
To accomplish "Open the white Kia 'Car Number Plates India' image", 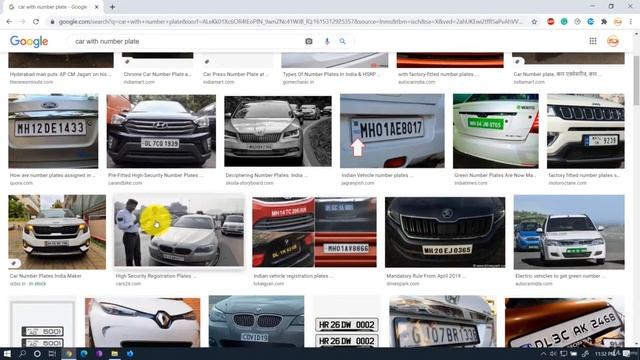I will (x=57, y=232).
